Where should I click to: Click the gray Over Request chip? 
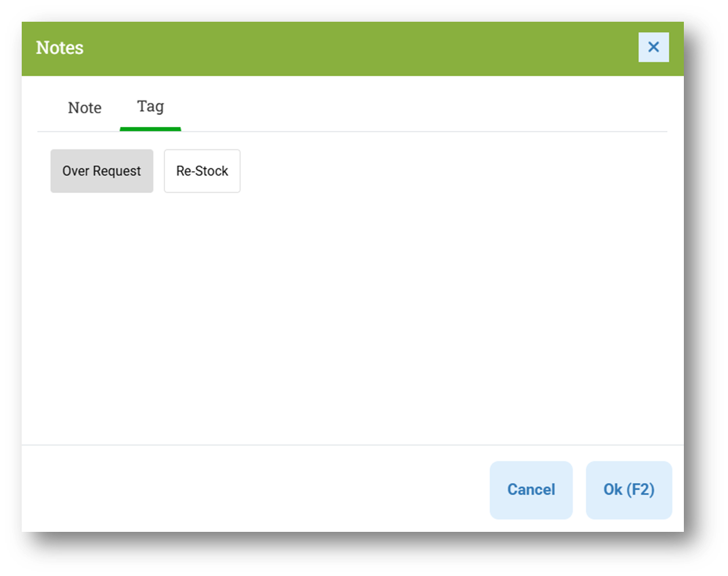point(102,171)
